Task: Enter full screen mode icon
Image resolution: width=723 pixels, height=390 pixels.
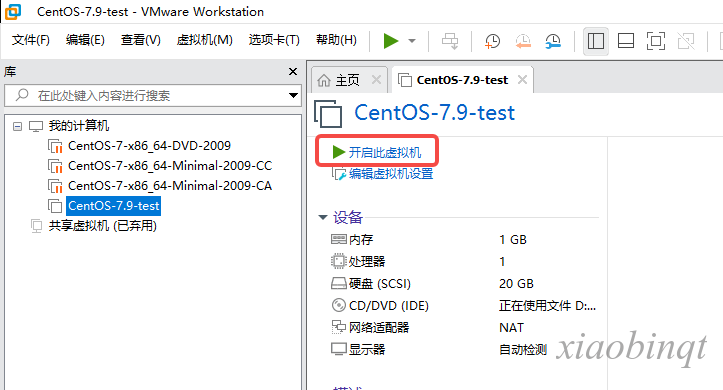Action: [656, 41]
